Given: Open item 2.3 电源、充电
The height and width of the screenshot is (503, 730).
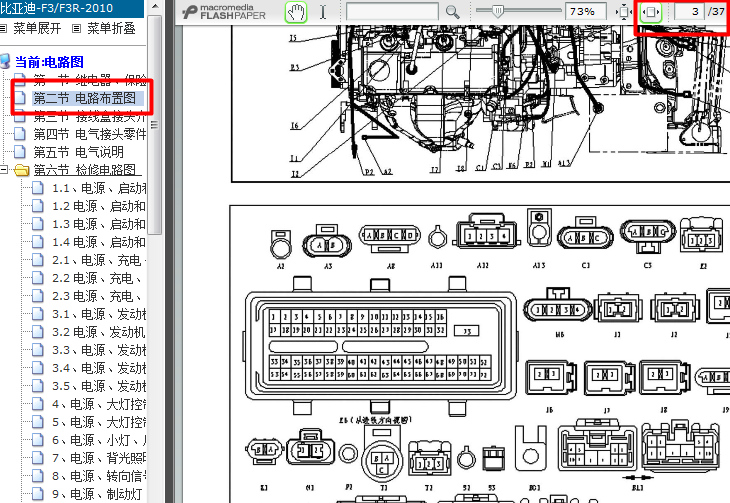Looking at the screenshot, I should click(97, 296).
